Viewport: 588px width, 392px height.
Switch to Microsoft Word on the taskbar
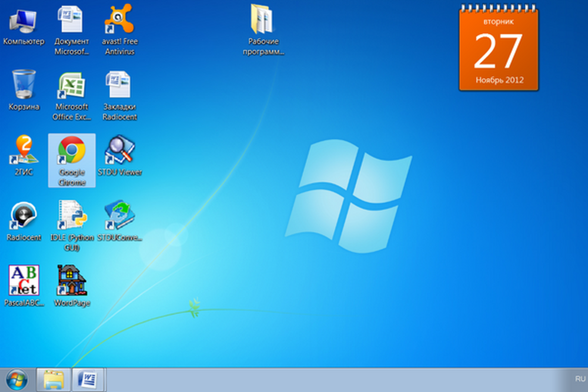point(89,380)
